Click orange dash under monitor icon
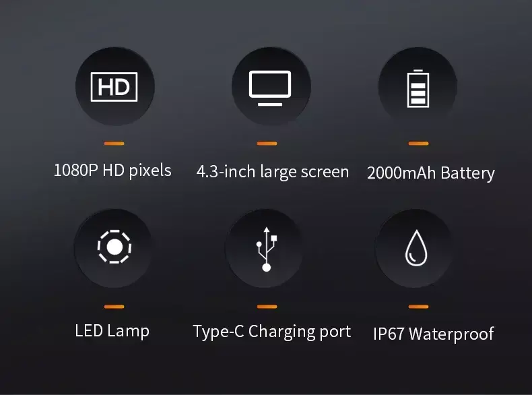The height and width of the screenshot is (395, 532). tap(267, 144)
